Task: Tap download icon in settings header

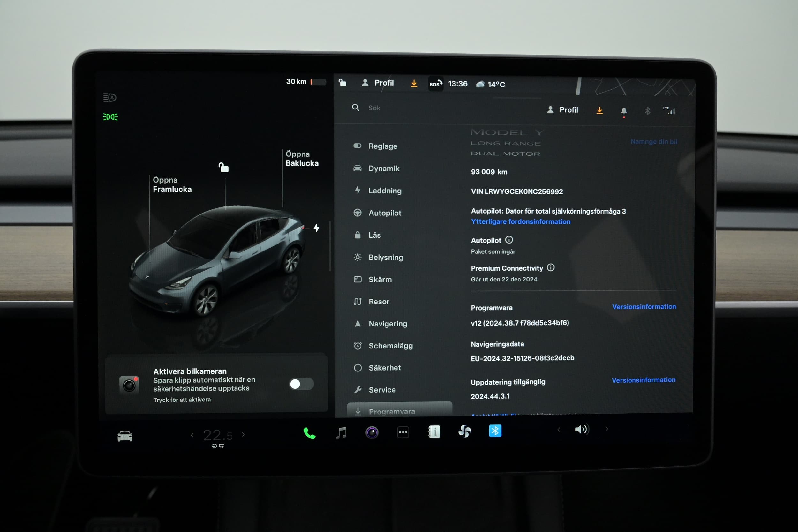Action: (599, 110)
